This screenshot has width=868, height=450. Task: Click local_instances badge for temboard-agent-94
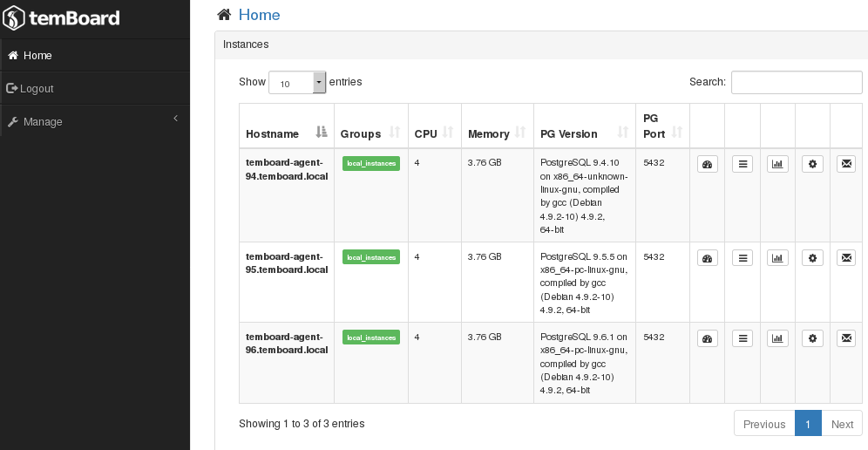coord(371,163)
